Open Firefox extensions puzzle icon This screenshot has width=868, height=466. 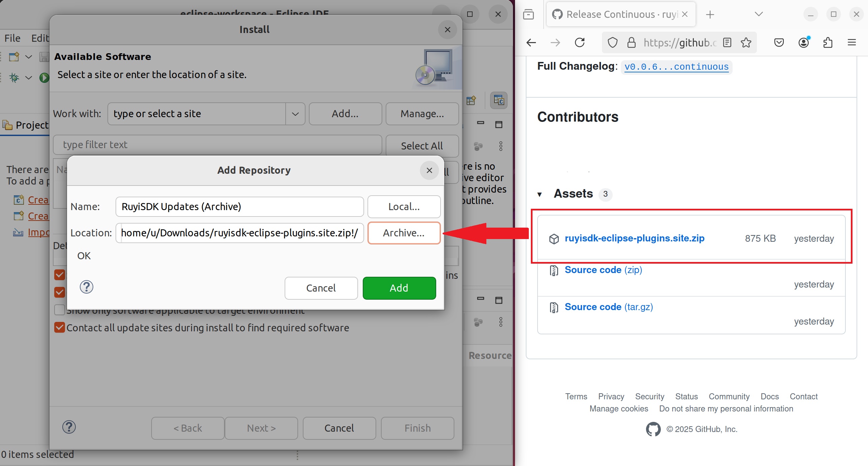point(828,42)
